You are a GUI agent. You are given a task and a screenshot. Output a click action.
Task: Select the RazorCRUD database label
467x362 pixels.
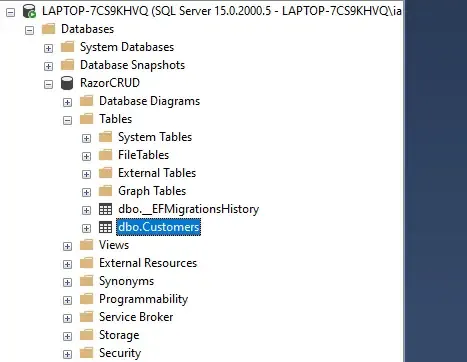(110, 83)
